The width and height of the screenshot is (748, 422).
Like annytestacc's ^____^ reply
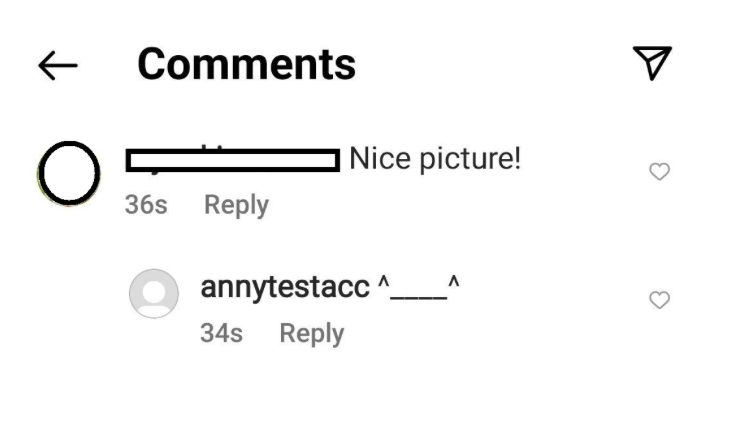point(660,300)
